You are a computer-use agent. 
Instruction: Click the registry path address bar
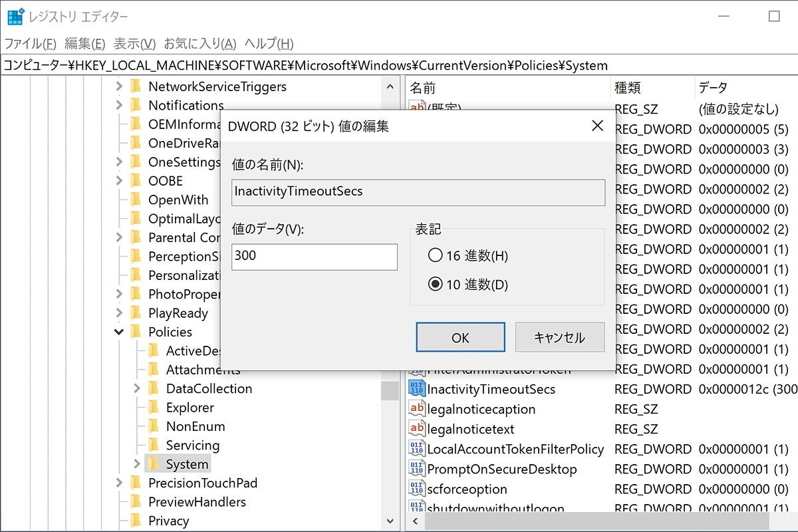[x=399, y=65]
